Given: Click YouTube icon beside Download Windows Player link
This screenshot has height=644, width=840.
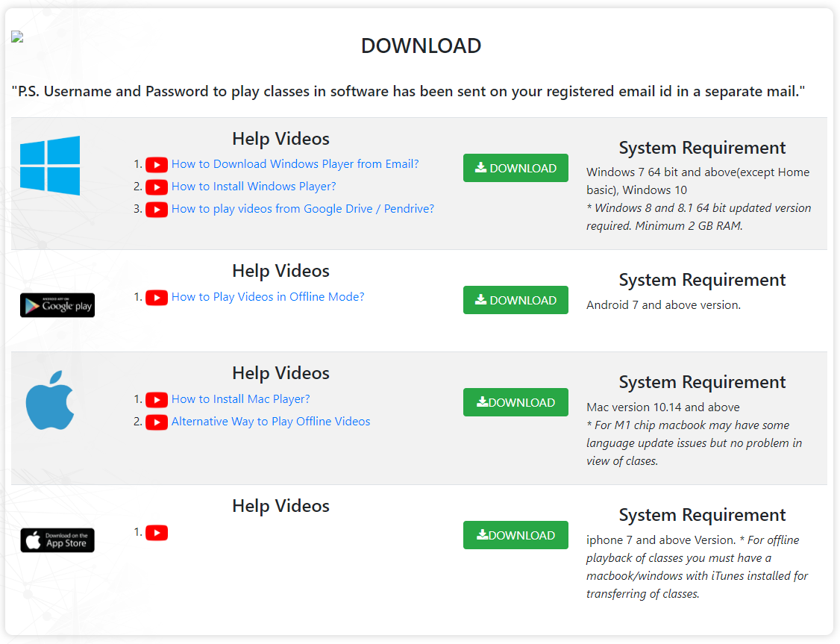Looking at the screenshot, I should pyautogui.click(x=157, y=165).
